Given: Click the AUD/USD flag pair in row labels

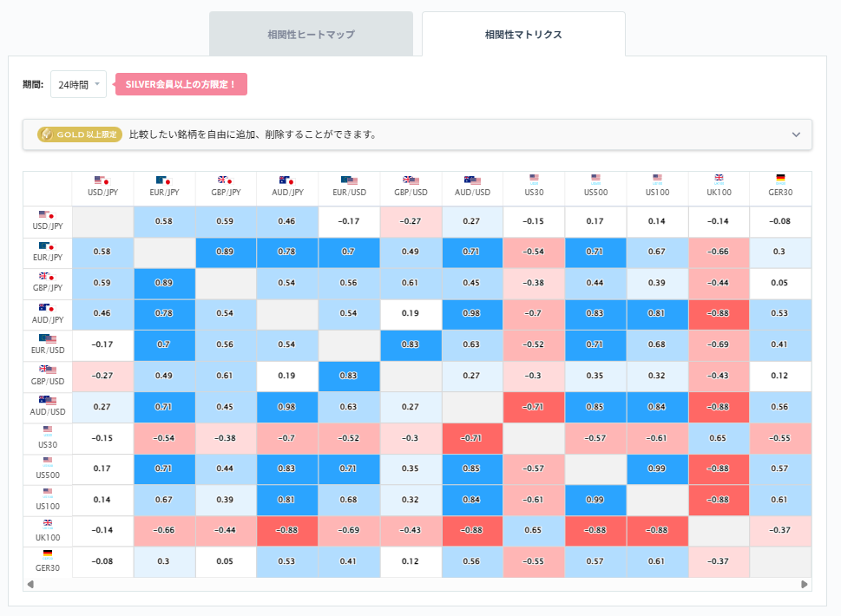Looking at the screenshot, I should 46,401.
